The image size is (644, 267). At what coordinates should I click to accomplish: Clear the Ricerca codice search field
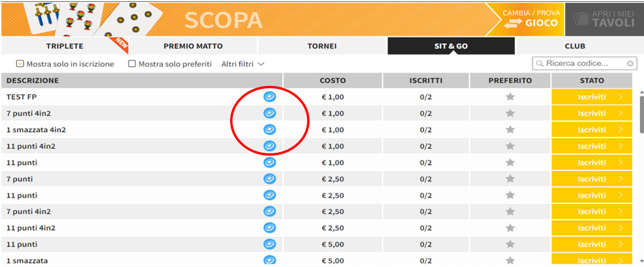pyautogui.click(x=630, y=63)
